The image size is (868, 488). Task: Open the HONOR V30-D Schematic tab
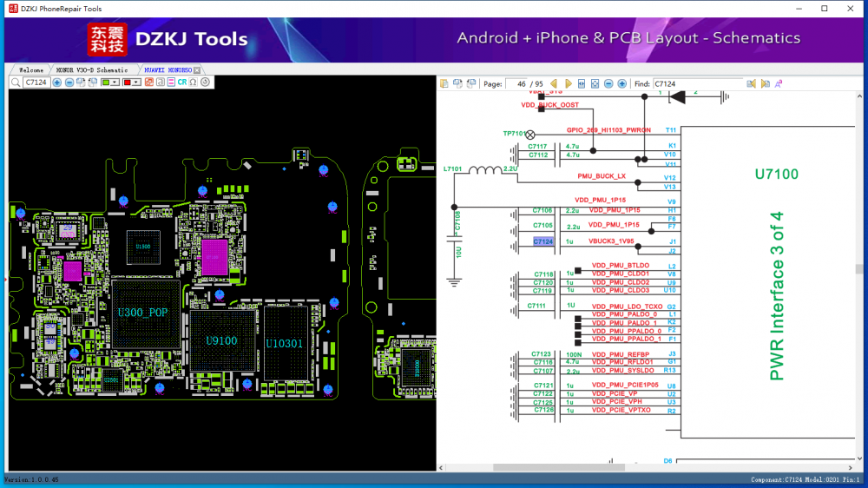(x=91, y=69)
